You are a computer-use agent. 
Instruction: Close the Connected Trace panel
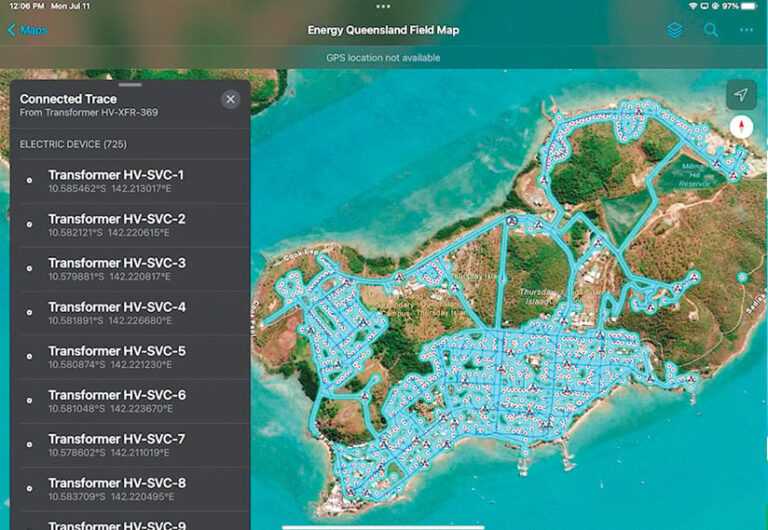(x=230, y=100)
